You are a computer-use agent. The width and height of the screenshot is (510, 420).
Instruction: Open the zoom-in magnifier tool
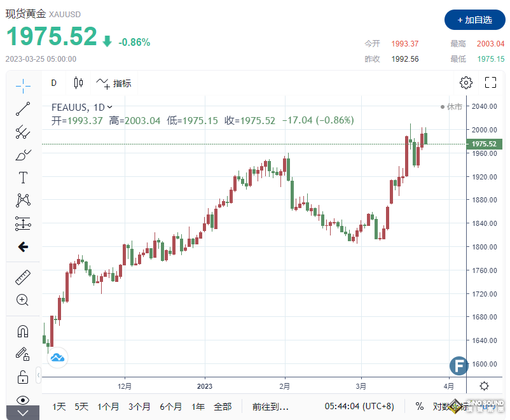(23, 300)
